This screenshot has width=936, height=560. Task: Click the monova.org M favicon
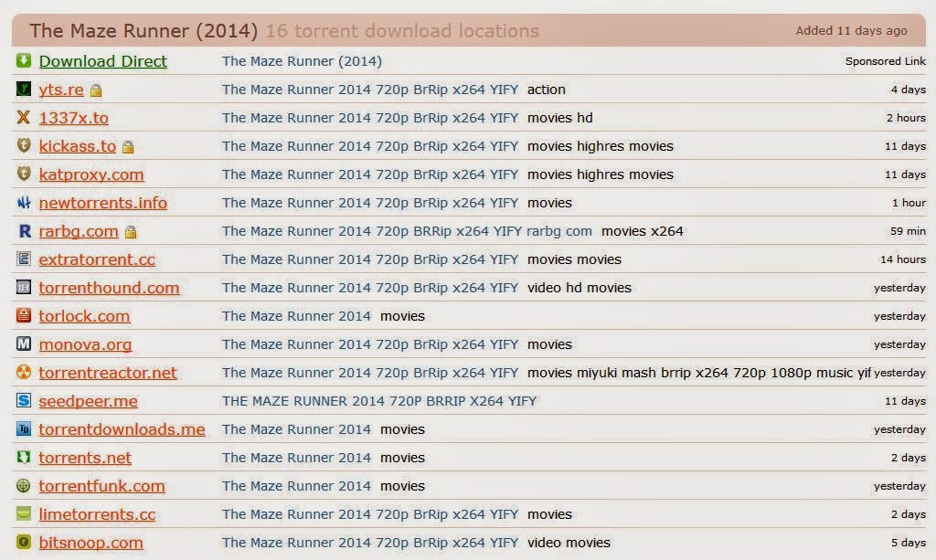[x=23, y=343]
